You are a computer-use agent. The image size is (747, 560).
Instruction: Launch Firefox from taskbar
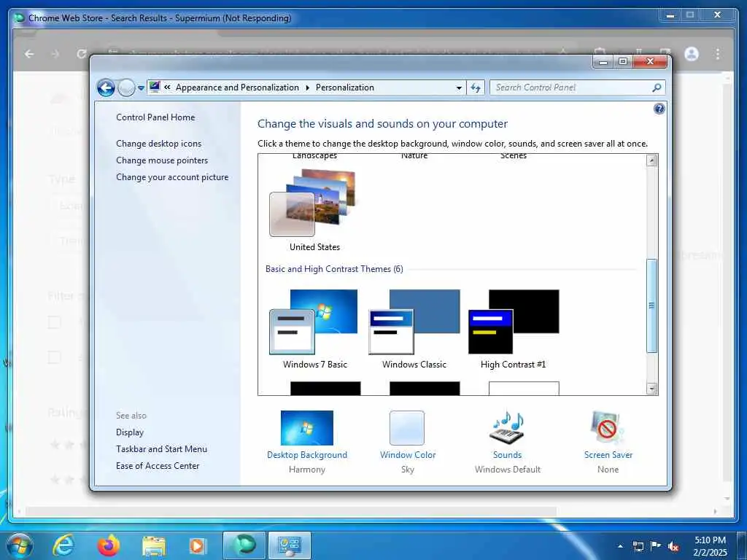pyautogui.click(x=108, y=545)
